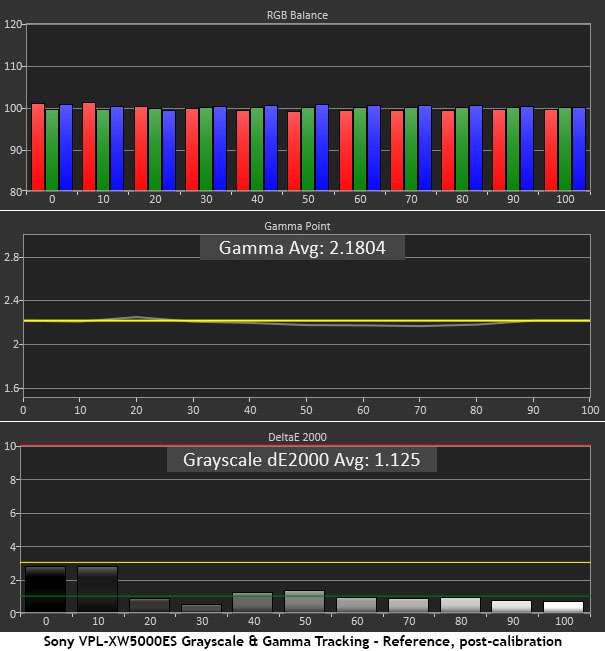Click the DeltaE bar at 70
605x651 pixels.
(408, 605)
